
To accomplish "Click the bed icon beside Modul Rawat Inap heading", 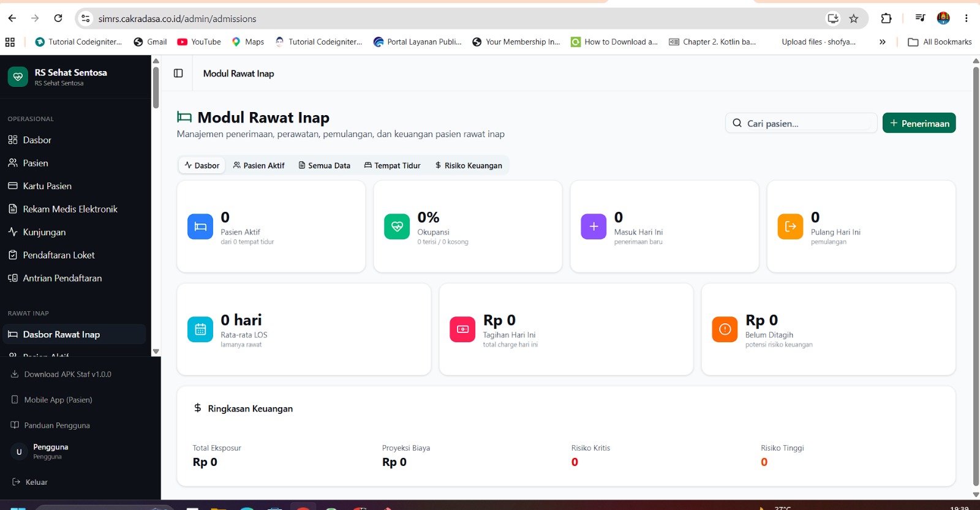I will tap(184, 117).
